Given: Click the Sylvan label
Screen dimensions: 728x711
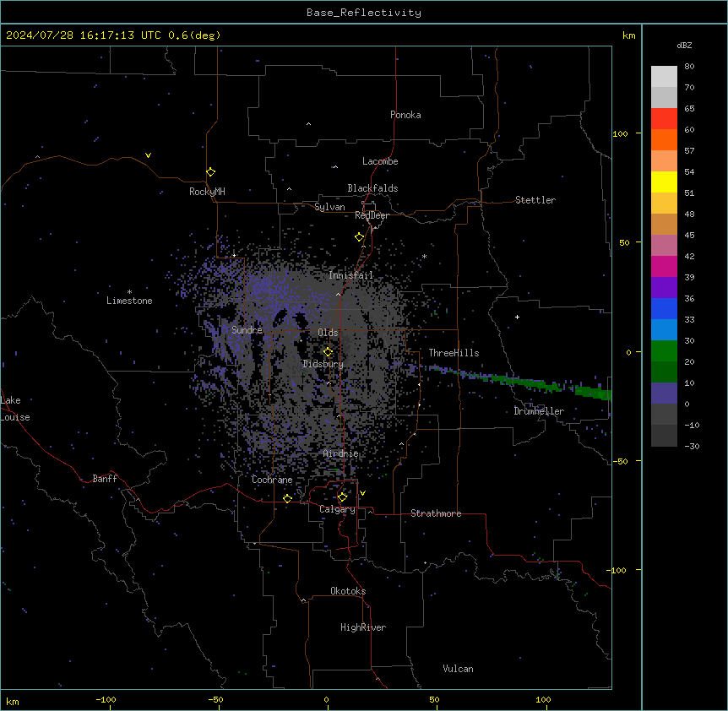Looking at the screenshot, I should pyautogui.click(x=329, y=207).
